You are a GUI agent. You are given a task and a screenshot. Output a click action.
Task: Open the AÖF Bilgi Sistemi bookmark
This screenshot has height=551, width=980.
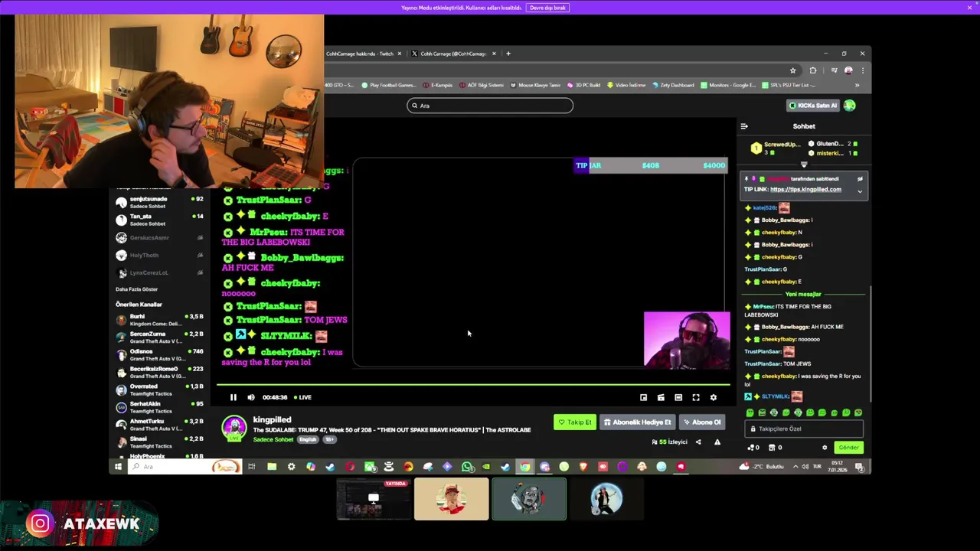(x=480, y=85)
